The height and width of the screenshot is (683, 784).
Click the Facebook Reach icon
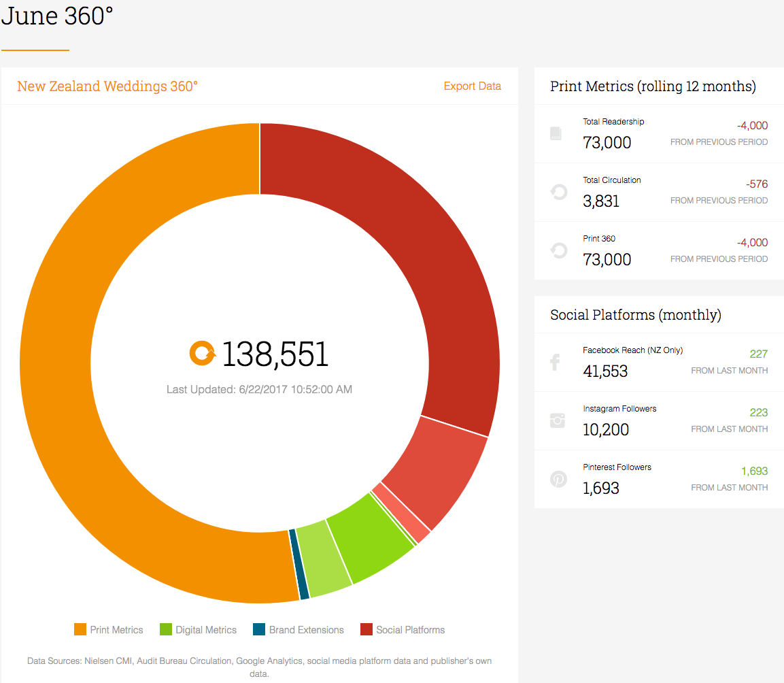point(555,363)
